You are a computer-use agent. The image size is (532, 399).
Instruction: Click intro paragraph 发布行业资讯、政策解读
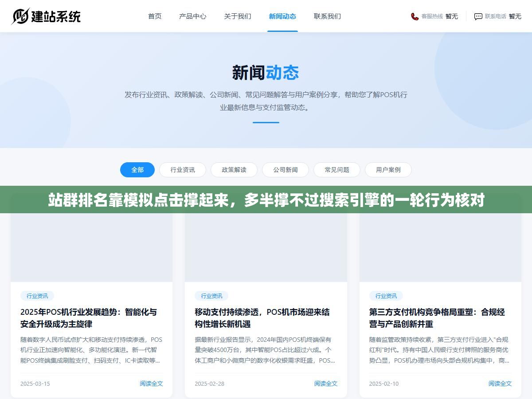pyautogui.click(x=266, y=101)
